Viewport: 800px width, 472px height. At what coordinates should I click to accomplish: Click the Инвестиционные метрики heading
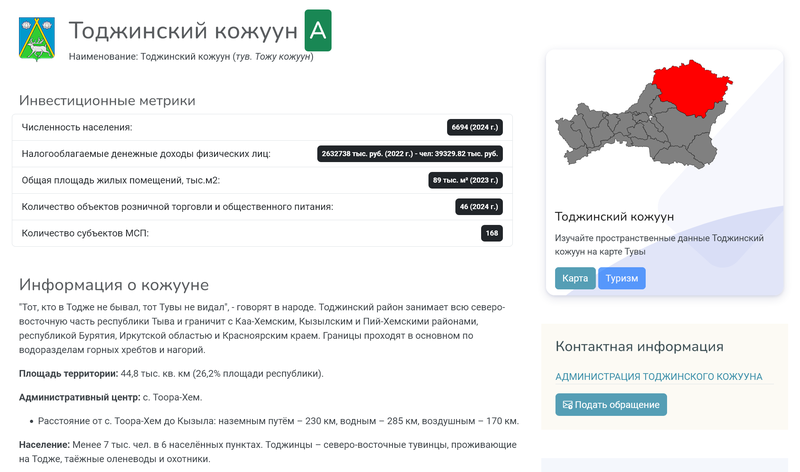click(107, 100)
